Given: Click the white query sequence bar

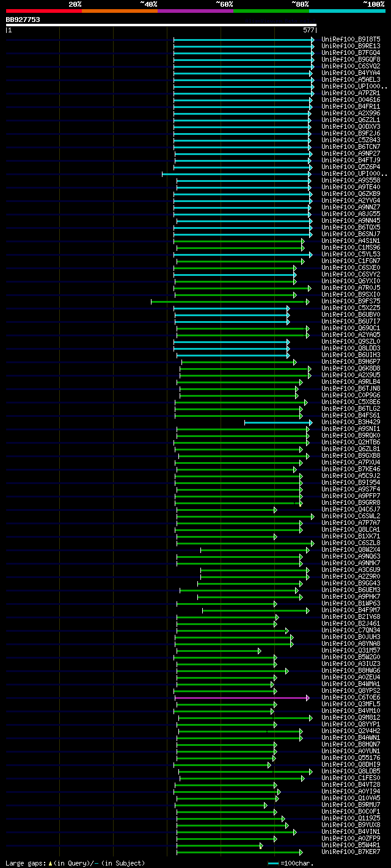Looking at the screenshot, I should 161,25.
